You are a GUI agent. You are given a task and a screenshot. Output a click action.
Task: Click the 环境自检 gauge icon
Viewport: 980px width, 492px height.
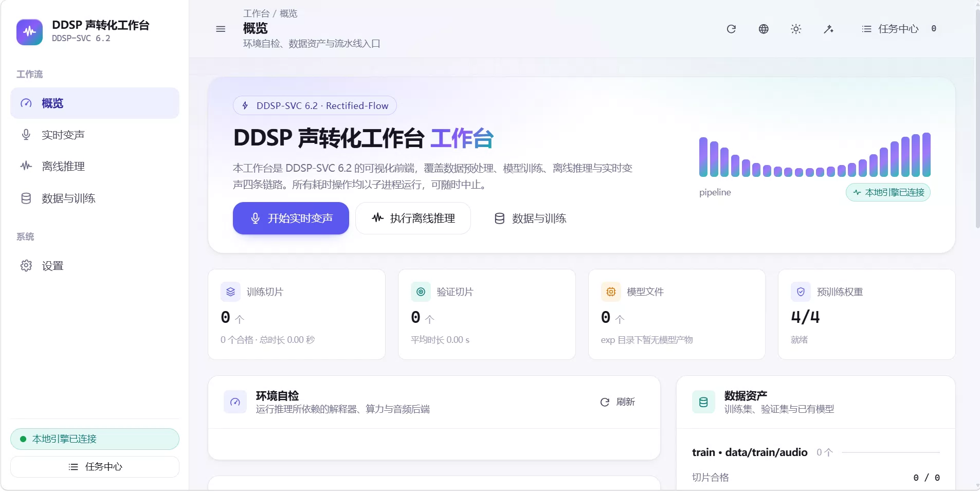(x=235, y=402)
